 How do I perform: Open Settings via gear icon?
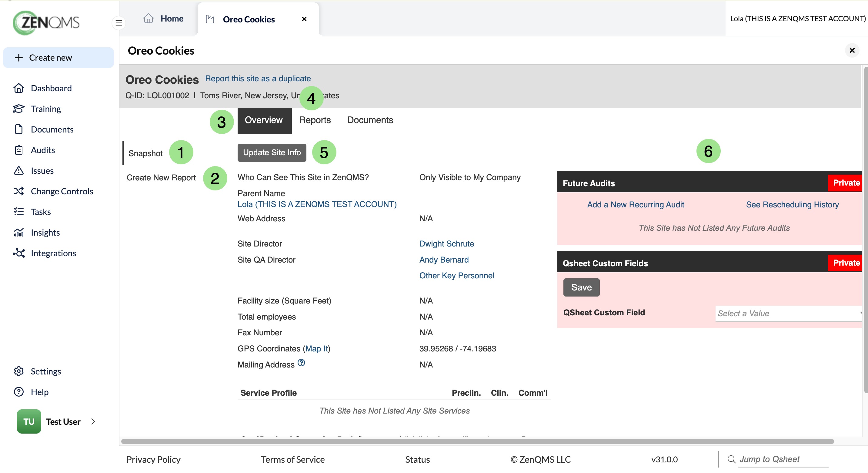pyautogui.click(x=18, y=371)
